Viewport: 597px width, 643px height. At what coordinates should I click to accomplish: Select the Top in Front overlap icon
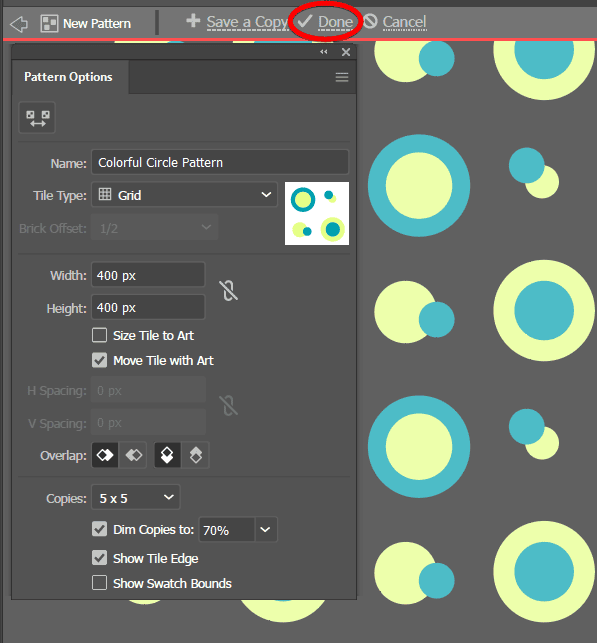(x=167, y=455)
